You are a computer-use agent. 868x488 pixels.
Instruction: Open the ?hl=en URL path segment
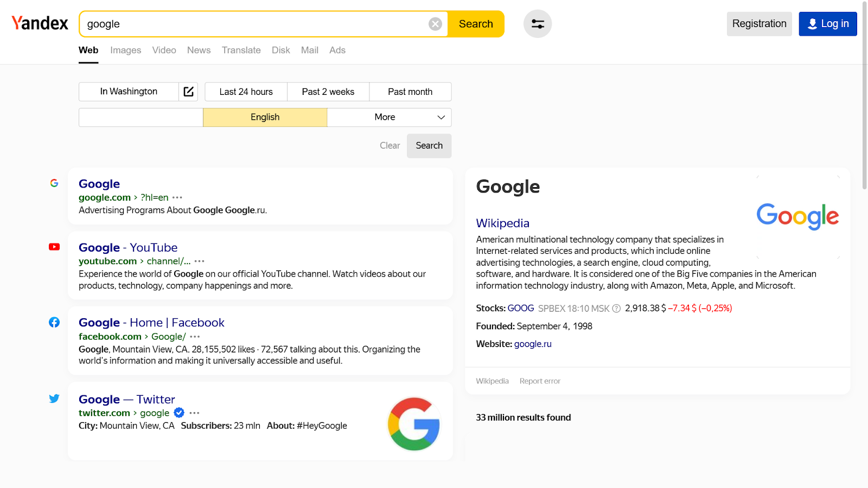point(155,197)
